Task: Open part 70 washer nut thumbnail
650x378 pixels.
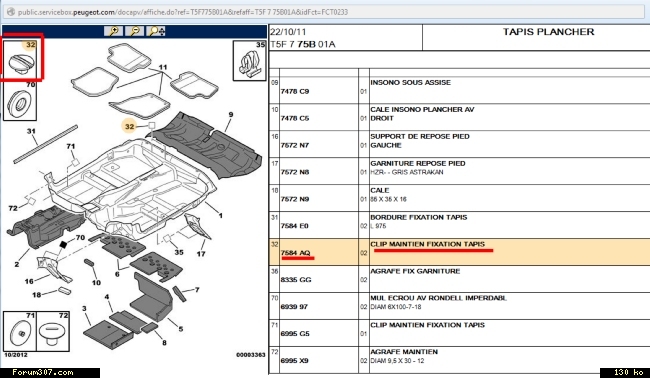Action: (x=20, y=101)
